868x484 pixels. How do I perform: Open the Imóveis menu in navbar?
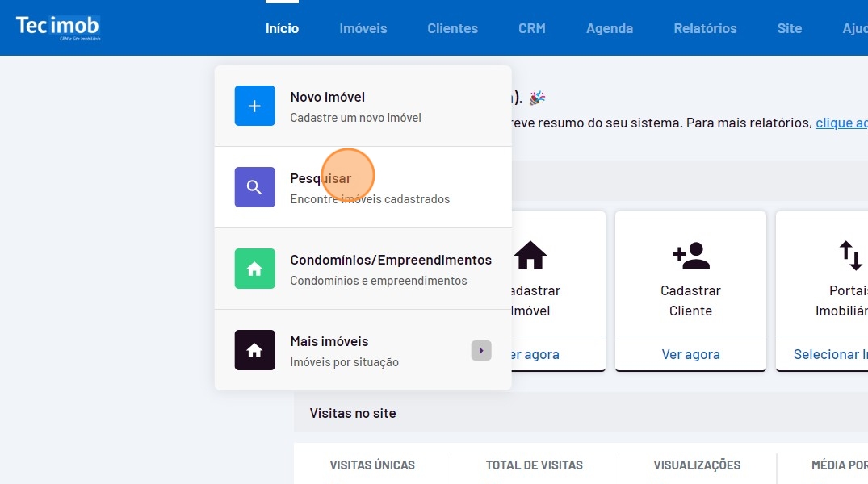363,28
